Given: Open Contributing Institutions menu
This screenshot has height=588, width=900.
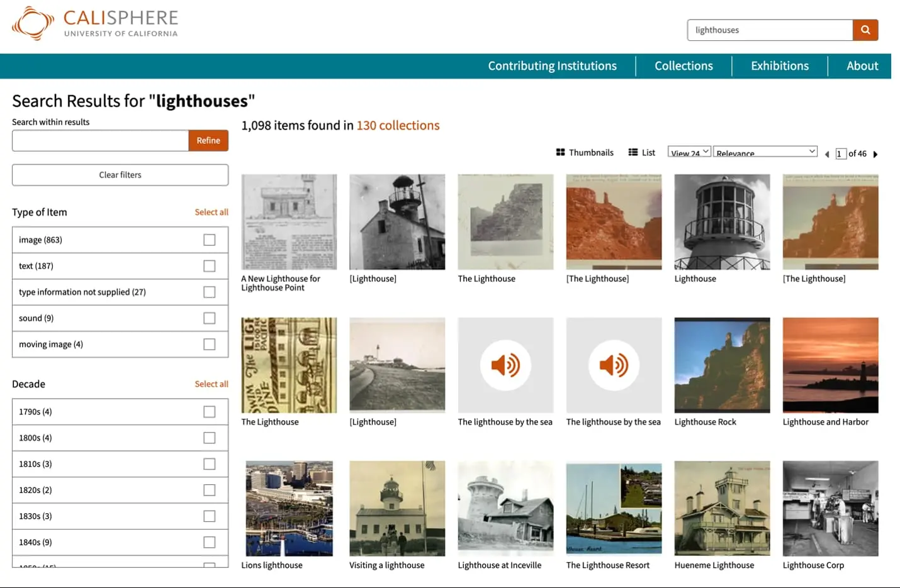Looking at the screenshot, I should click(552, 66).
